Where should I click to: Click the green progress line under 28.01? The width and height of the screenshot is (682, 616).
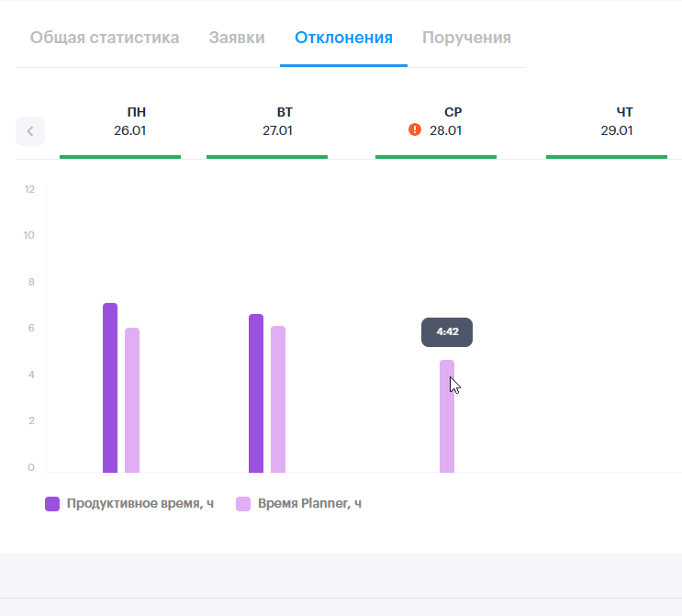point(436,157)
